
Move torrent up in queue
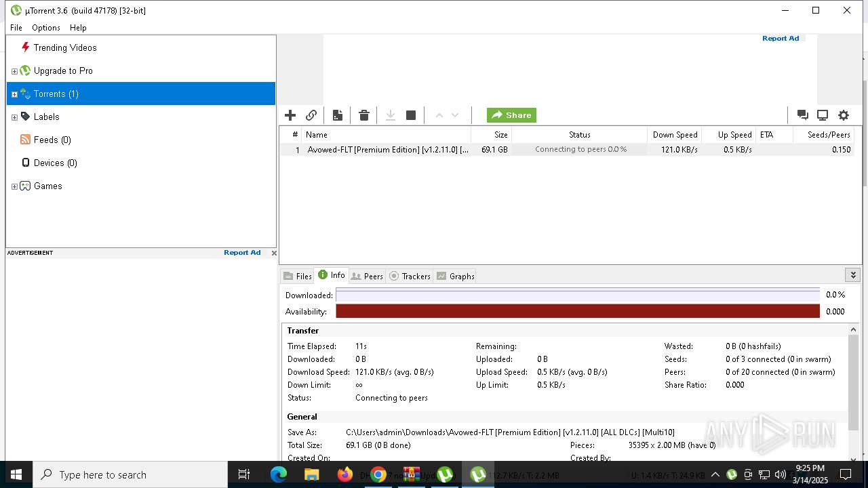click(439, 115)
